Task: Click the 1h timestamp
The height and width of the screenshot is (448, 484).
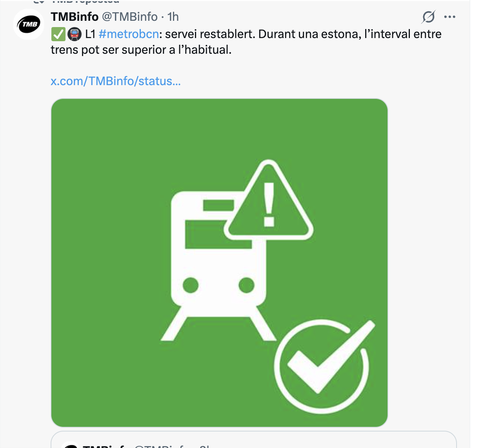Action: pos(173,17)
